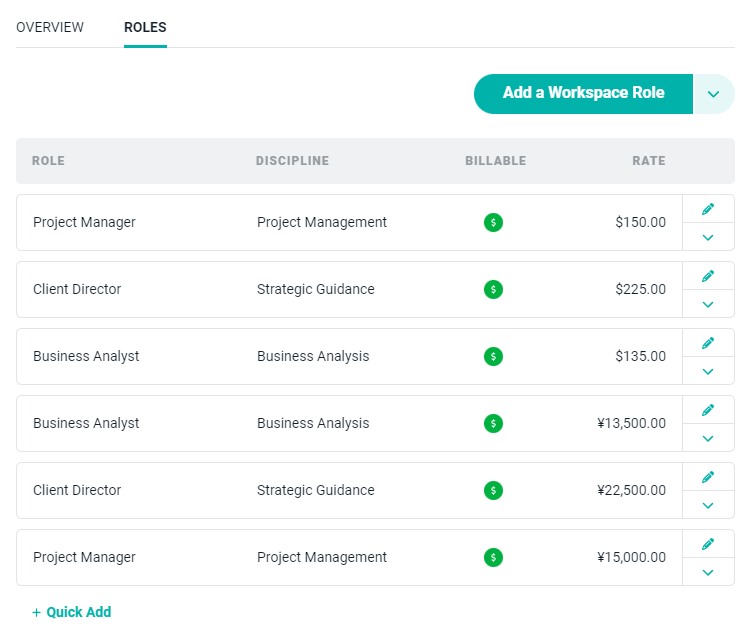
Task: Expand the ¥13,500.00 Business Analyst row chevron
Action: click(708, 439)
